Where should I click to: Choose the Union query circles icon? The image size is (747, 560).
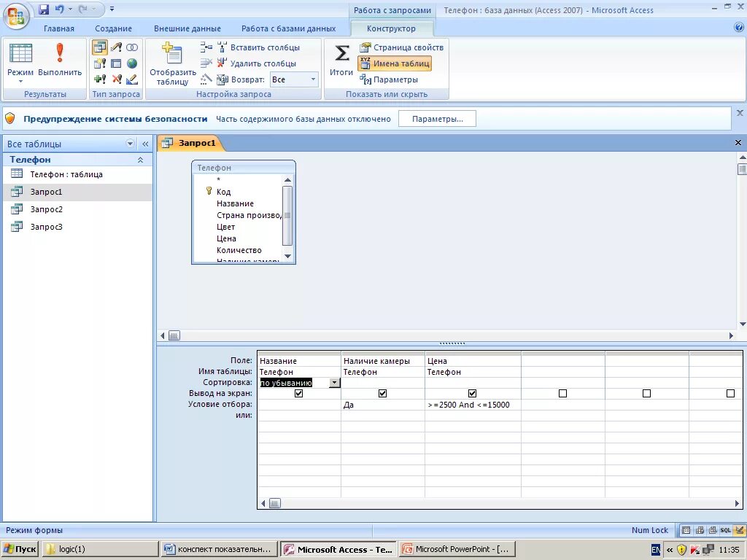tap(132, 47)
